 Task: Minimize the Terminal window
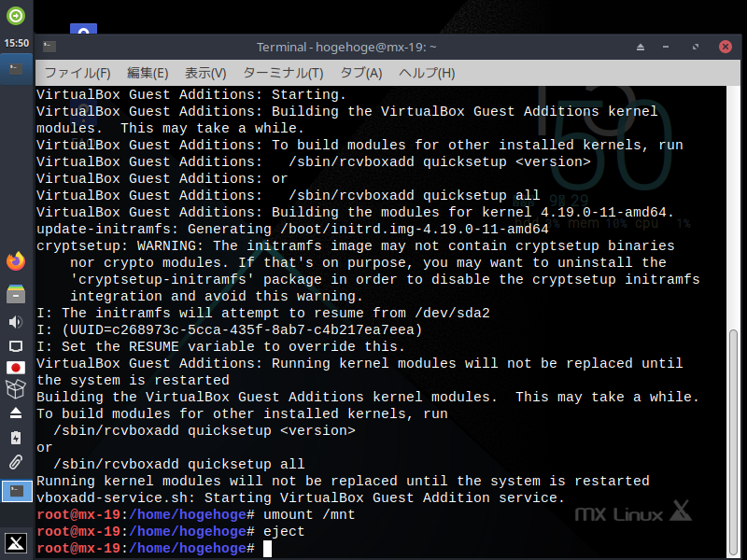coord(666,47)
